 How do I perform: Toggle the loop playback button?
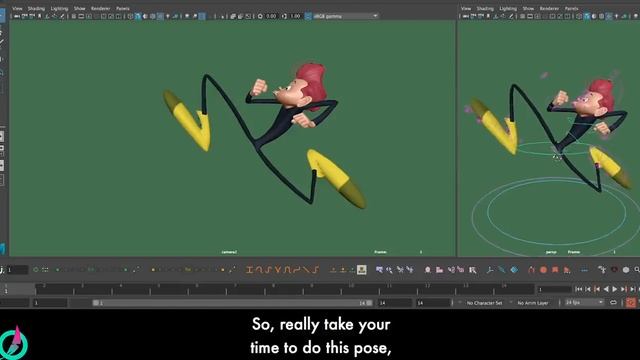tap(613, 302)
